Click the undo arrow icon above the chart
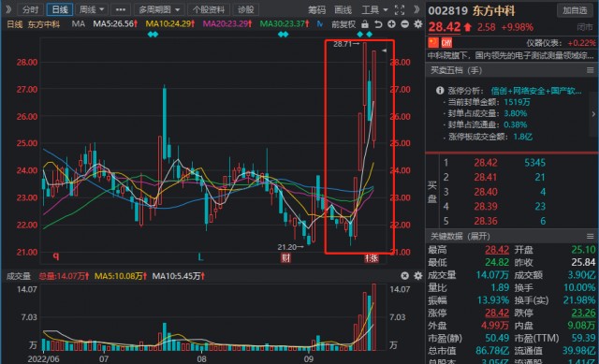 [378, 24]
